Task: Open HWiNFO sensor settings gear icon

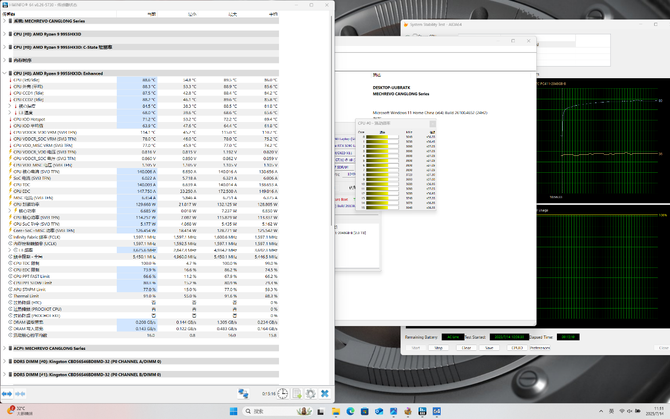Action: (311, 393)
